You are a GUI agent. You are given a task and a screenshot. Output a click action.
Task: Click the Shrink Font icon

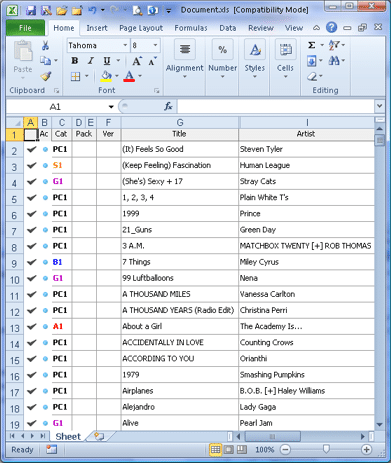(x=152, y=61)
